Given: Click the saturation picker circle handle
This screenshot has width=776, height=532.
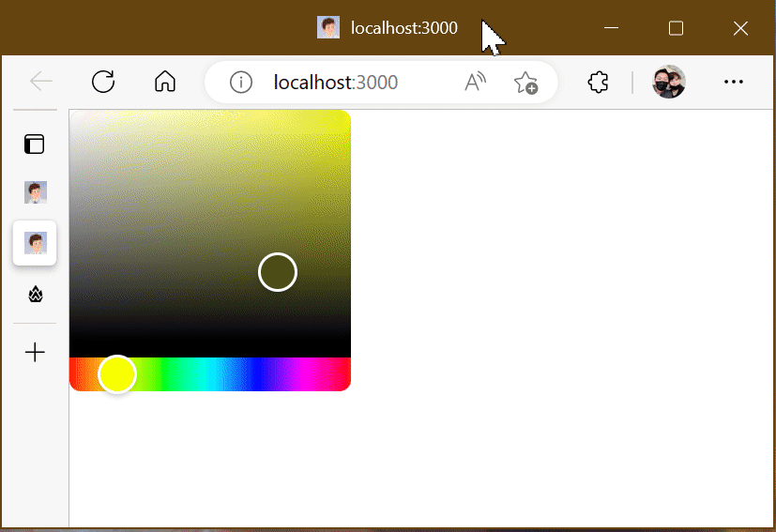Looking at the screenshot, I should point(278,272).
